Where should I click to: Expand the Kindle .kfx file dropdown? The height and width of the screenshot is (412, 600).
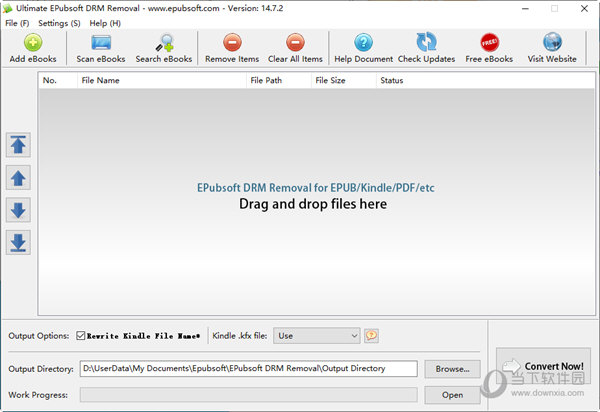pyautogui.click(x=316, y=335)
